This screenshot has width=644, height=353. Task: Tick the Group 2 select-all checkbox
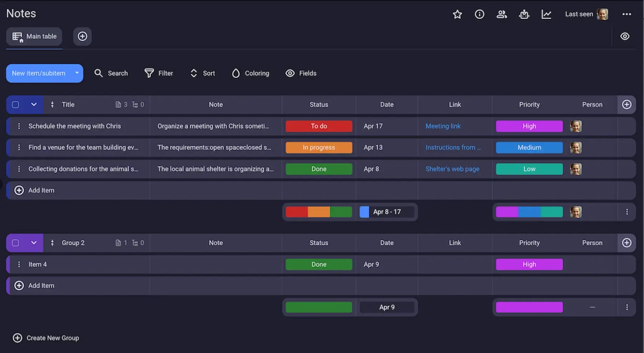pyautogui.click(x=15, y=243)
